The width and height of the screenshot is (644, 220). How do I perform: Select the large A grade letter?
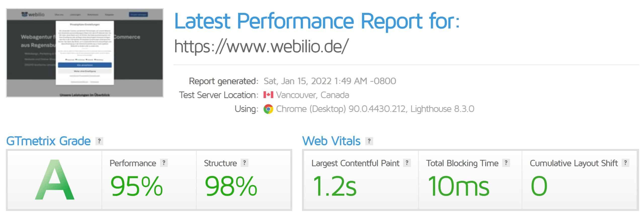[55, 180]
